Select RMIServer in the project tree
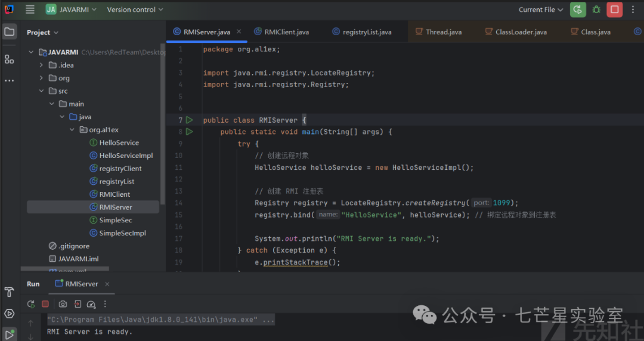644x341 pixels. pos(93,207)
